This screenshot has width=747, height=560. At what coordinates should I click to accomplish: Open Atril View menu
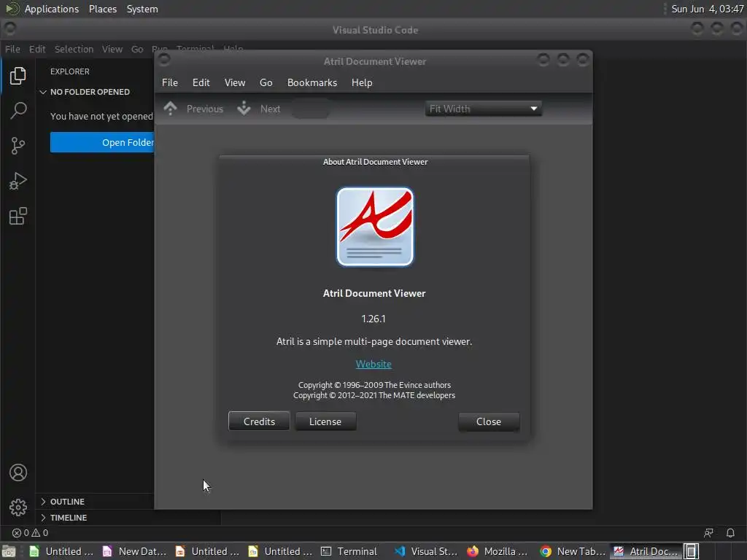[x=235, y=82]
